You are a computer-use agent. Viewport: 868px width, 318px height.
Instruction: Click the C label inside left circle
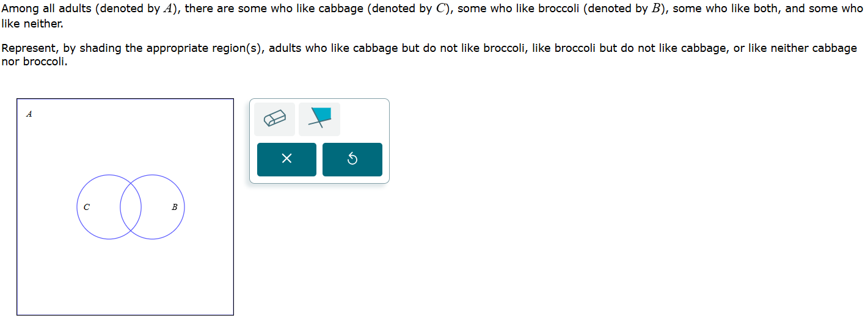click(x=86, y=207)
